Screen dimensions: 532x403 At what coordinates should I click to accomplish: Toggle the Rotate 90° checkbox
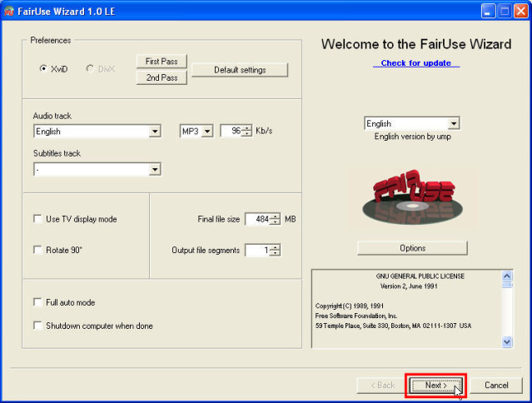click(x=37, y=250)
